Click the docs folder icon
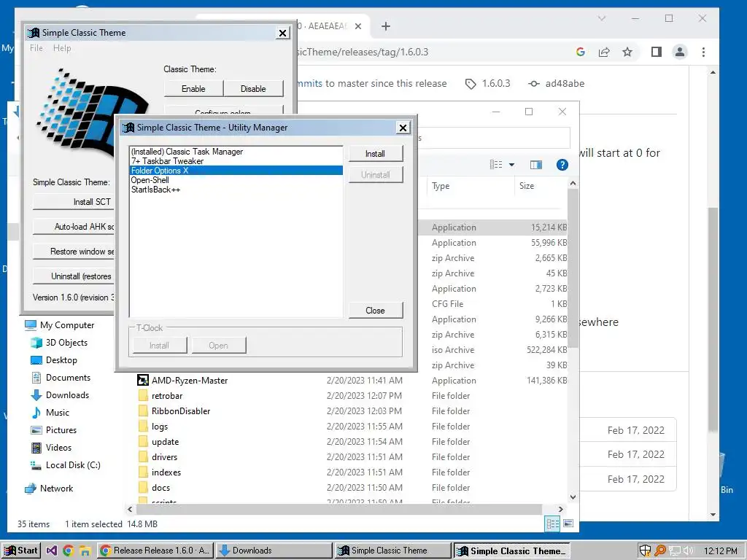The width and height of the screenshot is (747, 560). (x=143, y=488)
